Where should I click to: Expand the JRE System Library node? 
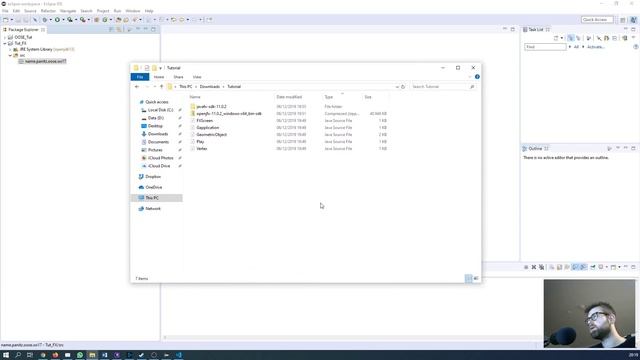pos(10,49)
